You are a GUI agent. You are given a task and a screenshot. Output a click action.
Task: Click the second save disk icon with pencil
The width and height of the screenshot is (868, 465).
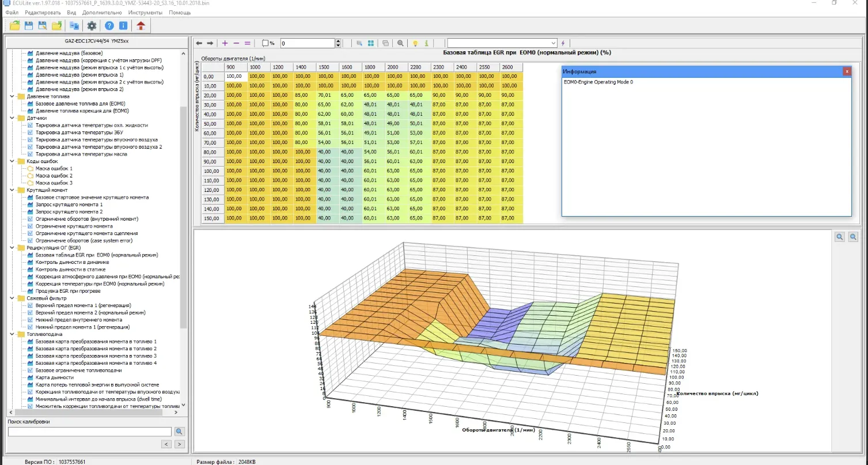43,25
